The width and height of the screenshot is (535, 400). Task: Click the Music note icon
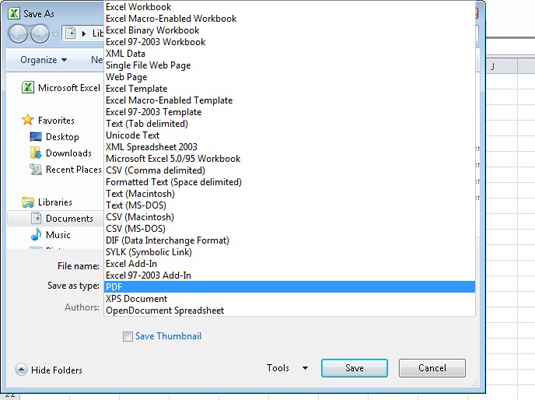pos(36,234)
